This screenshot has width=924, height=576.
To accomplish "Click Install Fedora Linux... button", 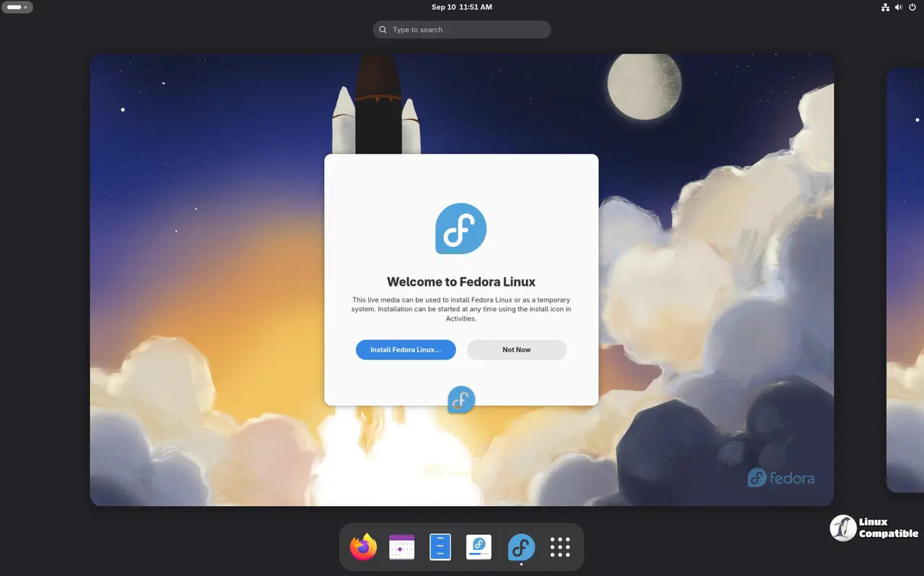I will (x=406, y=350).
